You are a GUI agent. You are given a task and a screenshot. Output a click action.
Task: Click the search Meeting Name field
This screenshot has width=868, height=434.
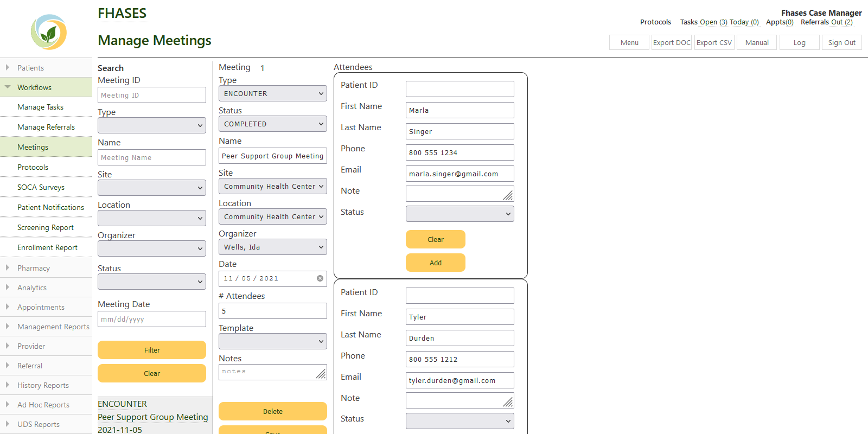click(x=152, y=157)
